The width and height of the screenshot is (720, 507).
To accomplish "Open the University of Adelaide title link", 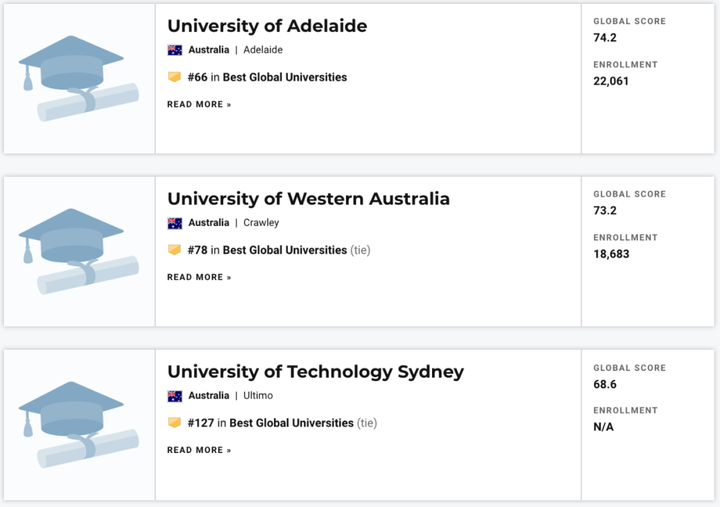I will point(267,26).
